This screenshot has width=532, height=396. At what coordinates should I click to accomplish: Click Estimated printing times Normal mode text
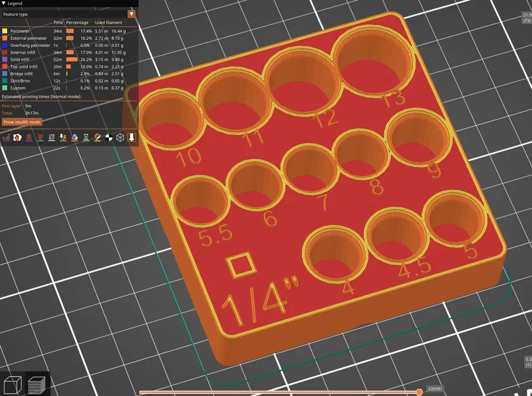click(x=41, y=97)
